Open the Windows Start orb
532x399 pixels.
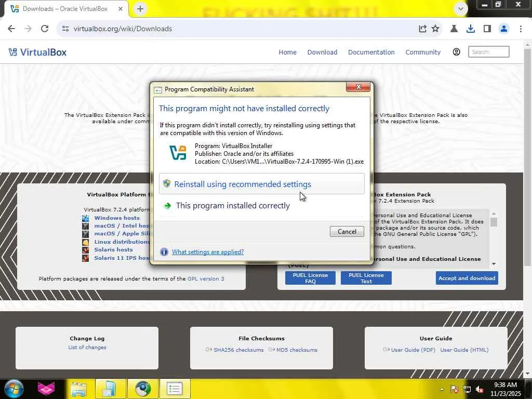tap(14, 389)
